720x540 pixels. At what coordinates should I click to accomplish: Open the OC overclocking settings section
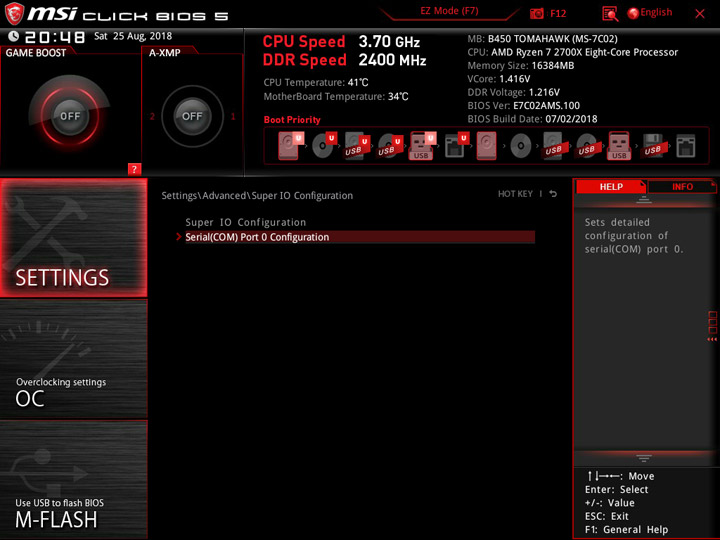click(73, 359)
